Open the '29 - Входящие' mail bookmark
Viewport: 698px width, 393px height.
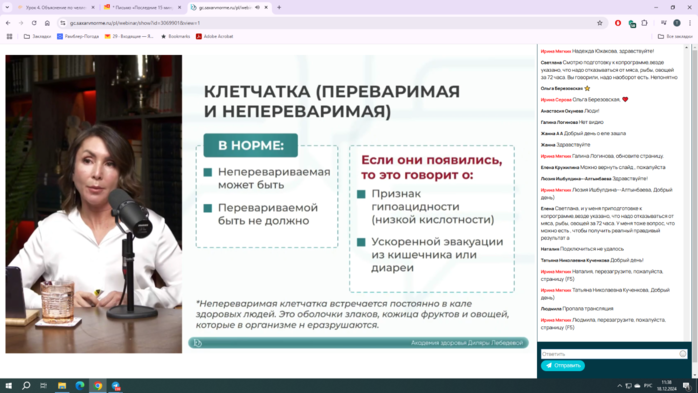pyautogui.click(x=129, y=36)
